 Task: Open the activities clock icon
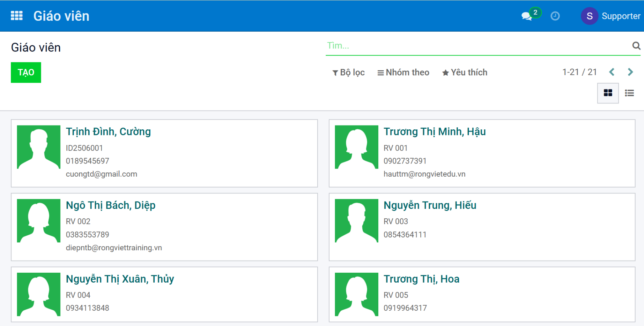pyautogui.click(x=555, y=16)
